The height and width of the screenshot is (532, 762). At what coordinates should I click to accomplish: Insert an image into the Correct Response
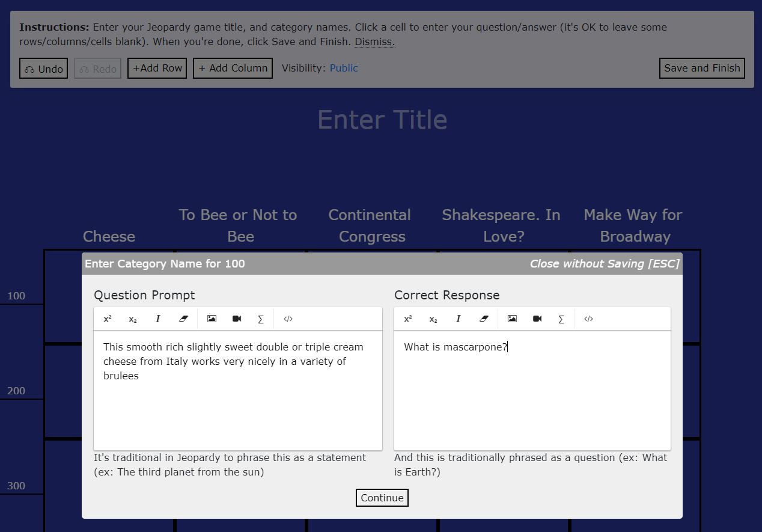point(512,319)
